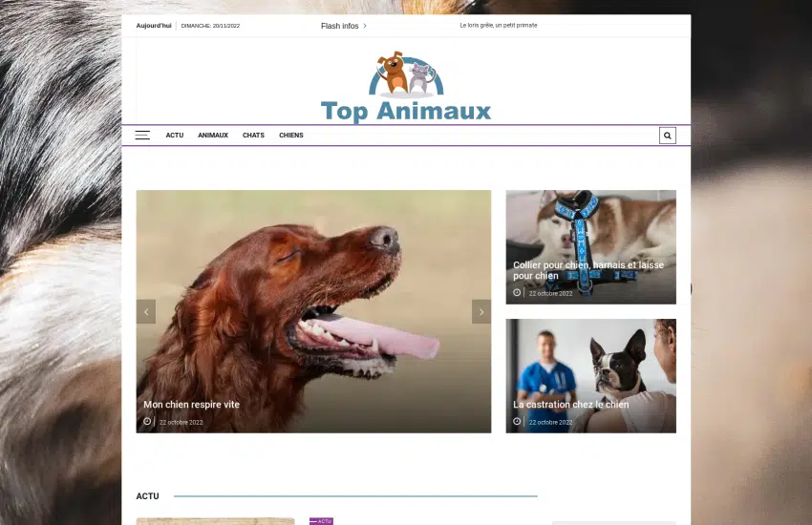
Task: Select the CHATS menu item
Action: click(x=253, y=136)
